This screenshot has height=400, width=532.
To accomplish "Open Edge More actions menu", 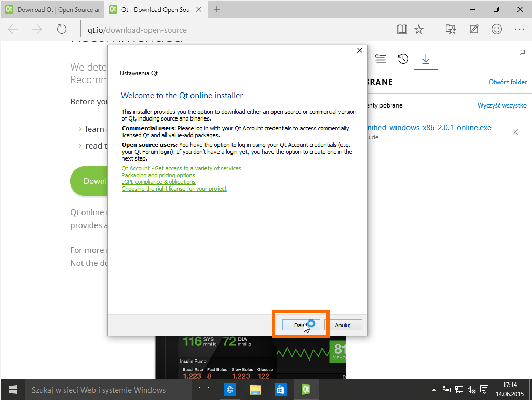I will (x=520, y=29).
